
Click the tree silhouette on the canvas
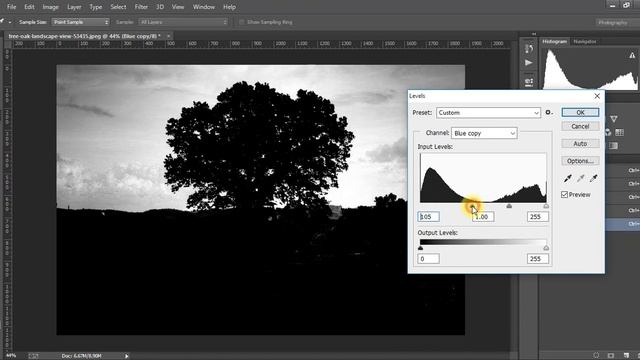258,147
